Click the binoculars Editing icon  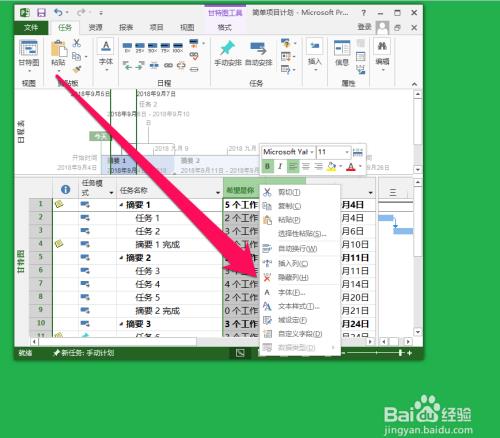click(x=382, y=54)
